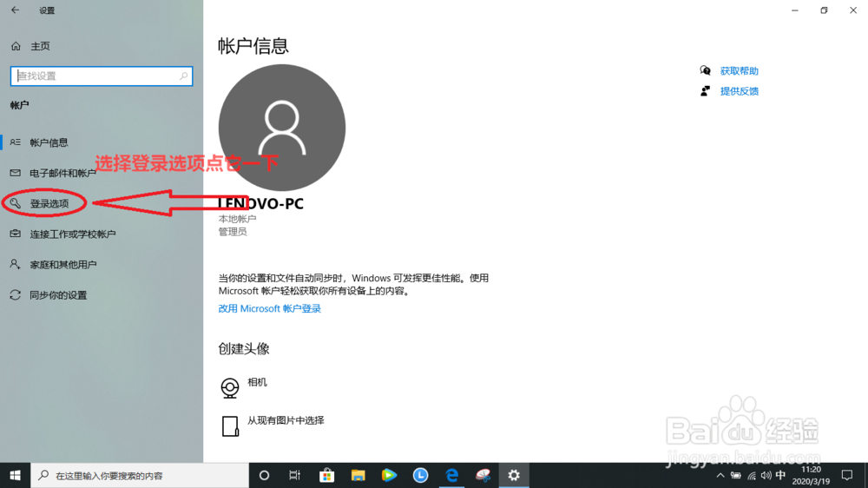Screen dimensions: 868x488
Task: Go back with the Settings back arrow
Action: pyautogui.click(x=15, y=10)
